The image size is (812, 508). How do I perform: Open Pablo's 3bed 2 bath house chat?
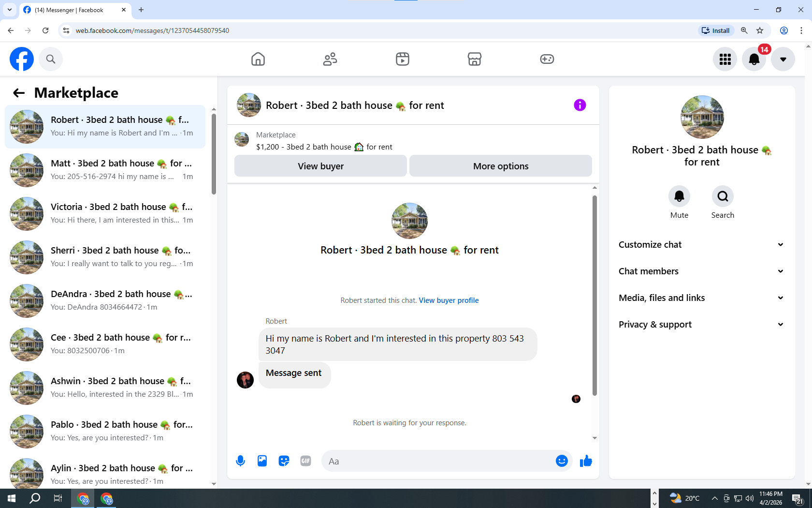pyautogui.click(x=105, y=432)
